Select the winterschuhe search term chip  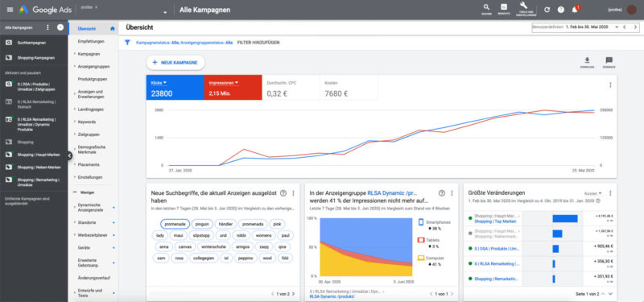[213, 247]
